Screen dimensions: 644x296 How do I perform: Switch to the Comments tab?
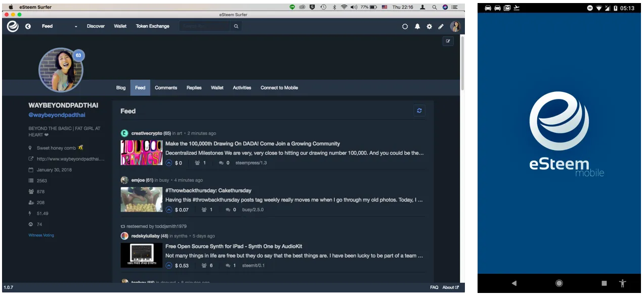166,87
